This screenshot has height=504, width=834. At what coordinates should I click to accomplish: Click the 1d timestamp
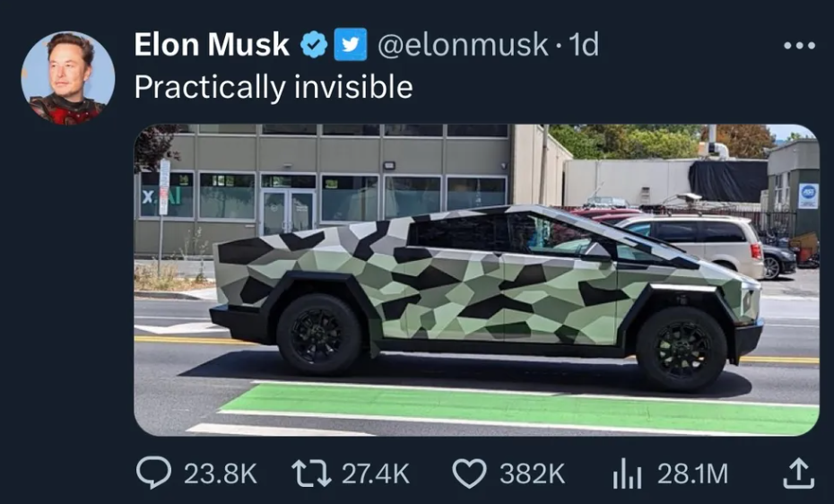[x=584, y=45]
